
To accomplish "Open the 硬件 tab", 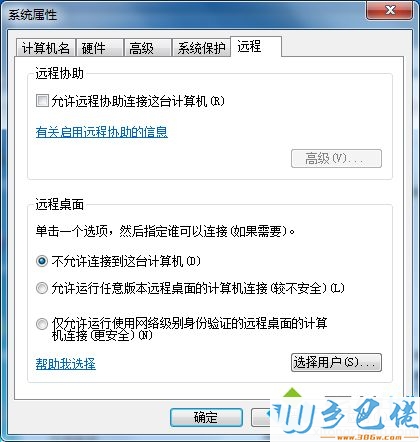I will point(100,48).
